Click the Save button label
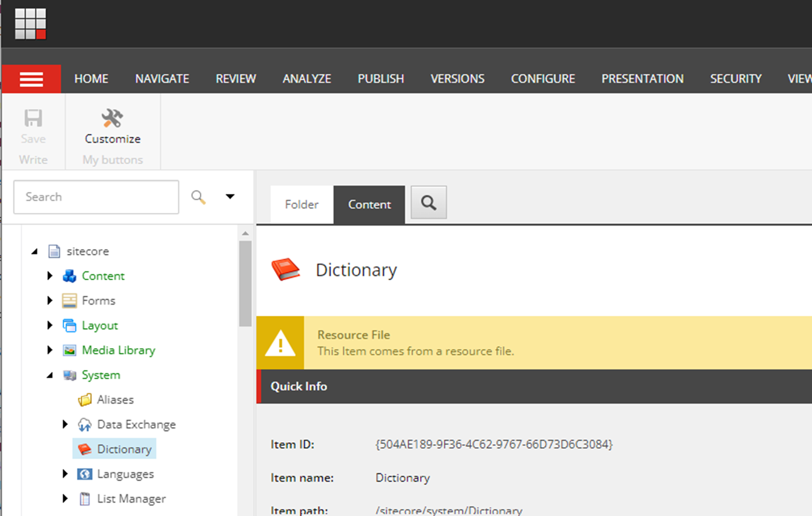 [33, 139]
